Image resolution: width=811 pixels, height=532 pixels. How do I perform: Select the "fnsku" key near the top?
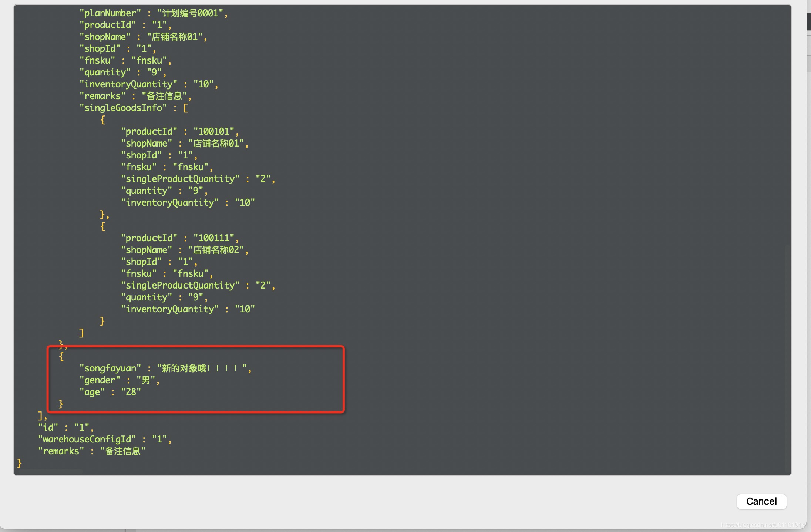(97, 60)
